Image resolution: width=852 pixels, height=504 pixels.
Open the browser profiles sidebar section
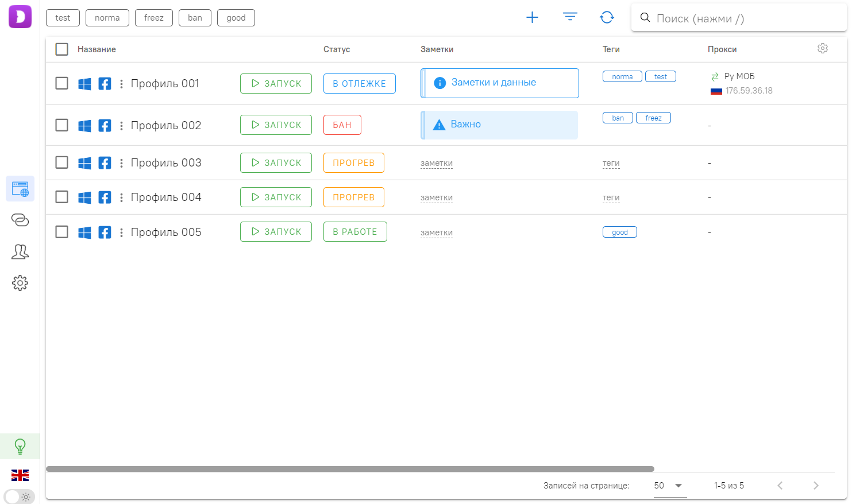click(x=20, y=189)
